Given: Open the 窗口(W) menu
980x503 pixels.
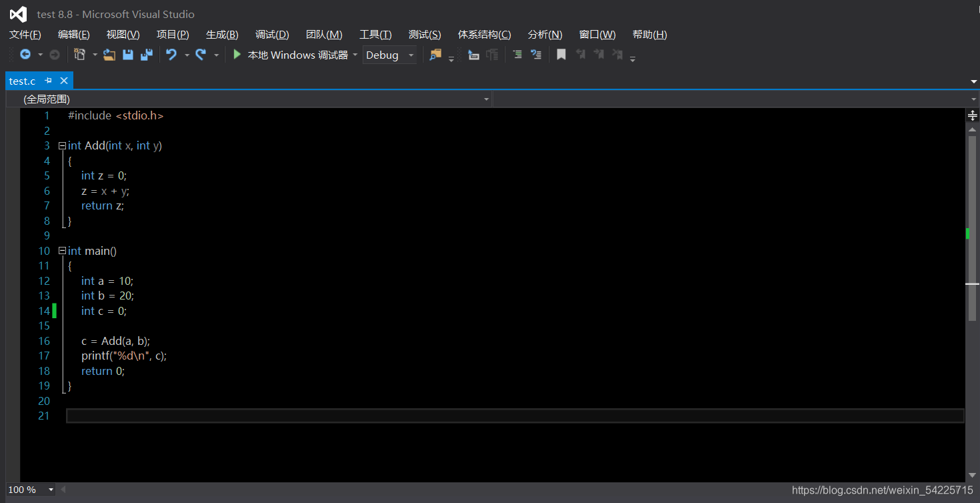Looking at the screenshot, I should click(597, 35).
